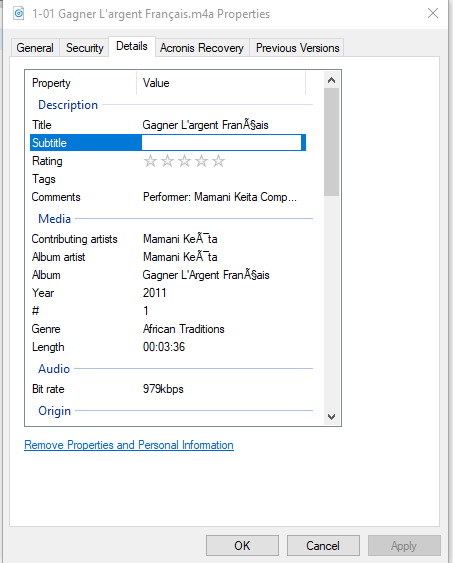Set rating to two stars
The image size is (453, 563).
[x=167, y=161]
